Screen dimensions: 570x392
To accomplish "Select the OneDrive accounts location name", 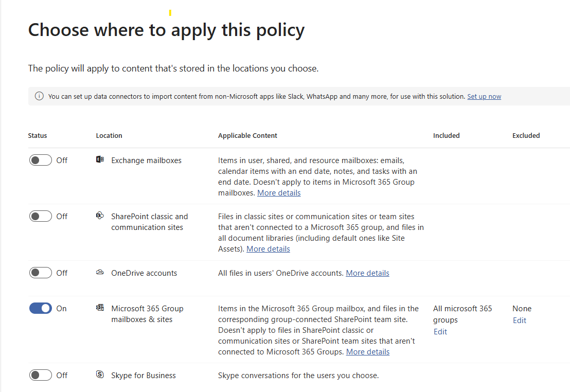I will coord(144,273).
